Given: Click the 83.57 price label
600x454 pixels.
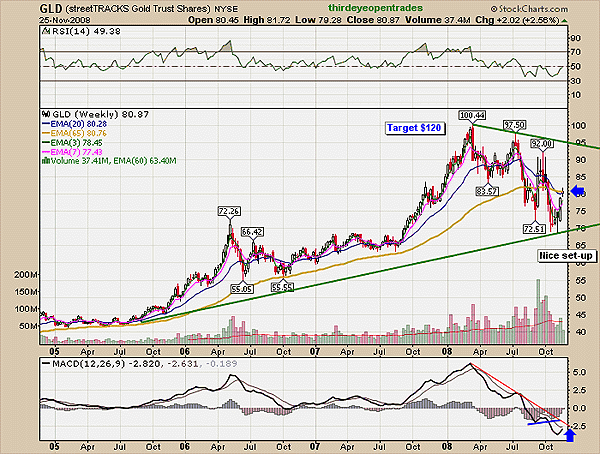Looking at the screenshot, I should tap(487, 191).
